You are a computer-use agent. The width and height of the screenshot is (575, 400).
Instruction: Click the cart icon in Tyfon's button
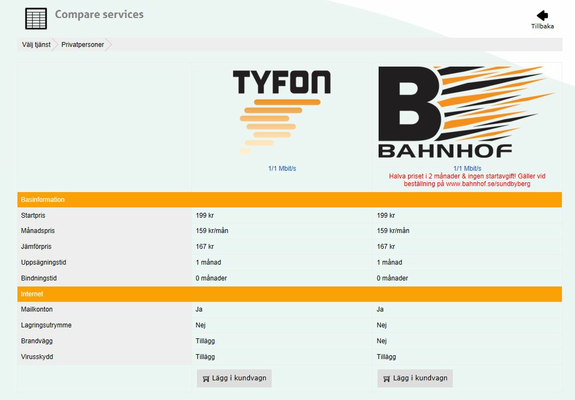pos(206,379)
